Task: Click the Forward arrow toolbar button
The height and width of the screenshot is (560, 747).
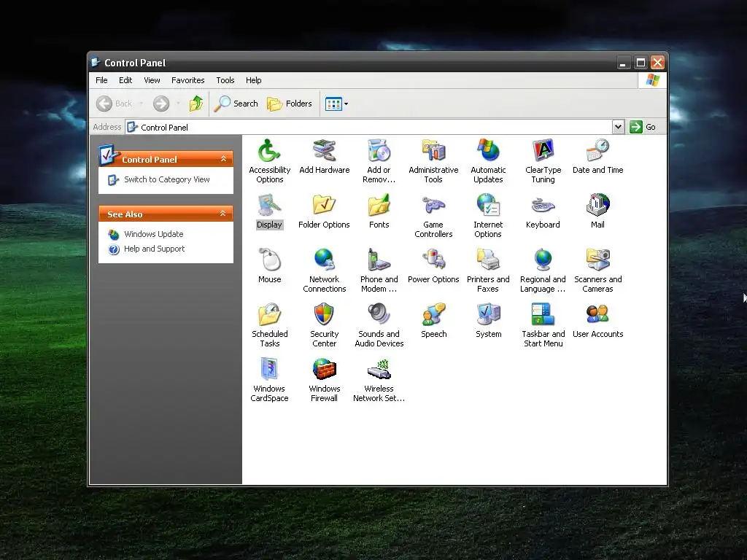Action: (161, 104)
